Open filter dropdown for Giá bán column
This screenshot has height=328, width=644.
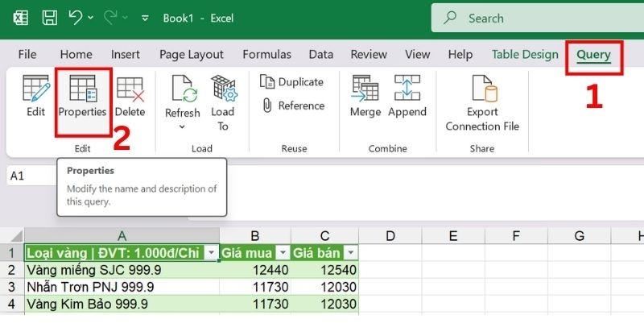(351, 253)
